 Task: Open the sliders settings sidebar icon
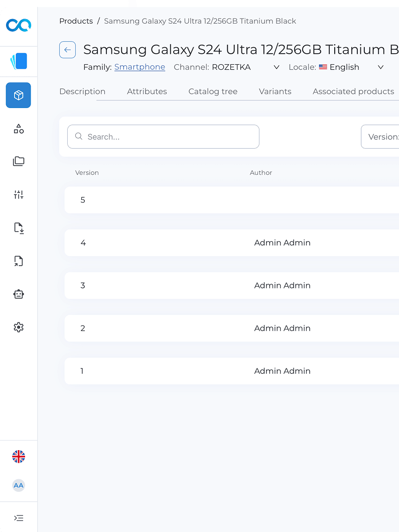[x=19, y=194]
